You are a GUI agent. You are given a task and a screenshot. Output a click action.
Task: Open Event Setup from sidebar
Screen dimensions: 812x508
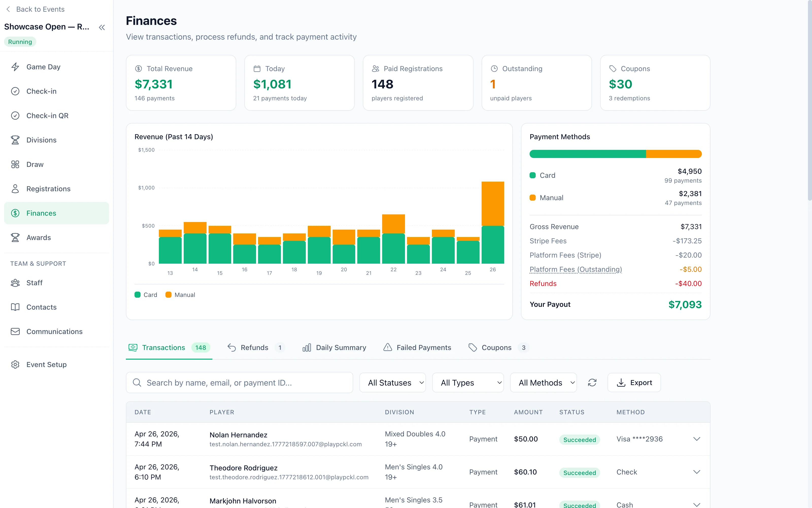pos(56,364)
